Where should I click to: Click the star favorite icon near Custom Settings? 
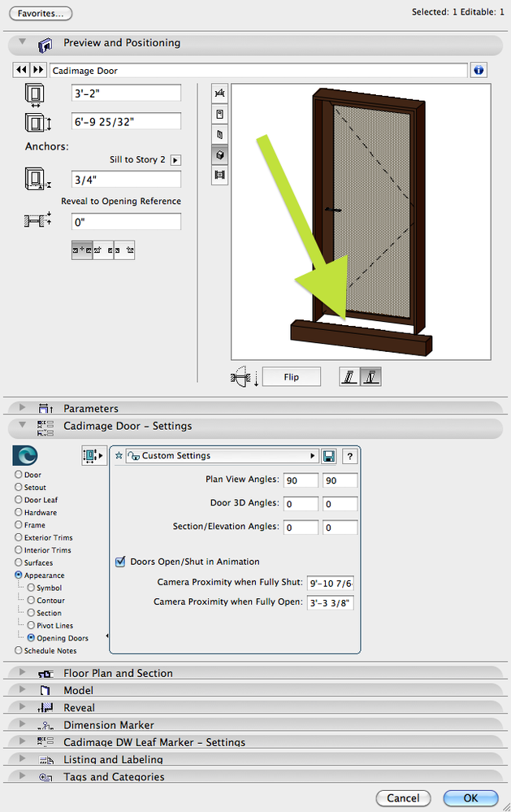click(119, 456)
